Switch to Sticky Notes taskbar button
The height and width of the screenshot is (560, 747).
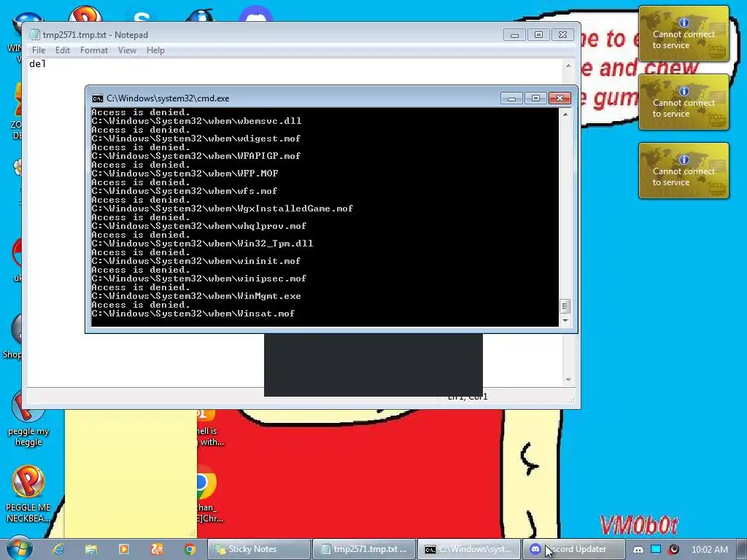point(259,549)
